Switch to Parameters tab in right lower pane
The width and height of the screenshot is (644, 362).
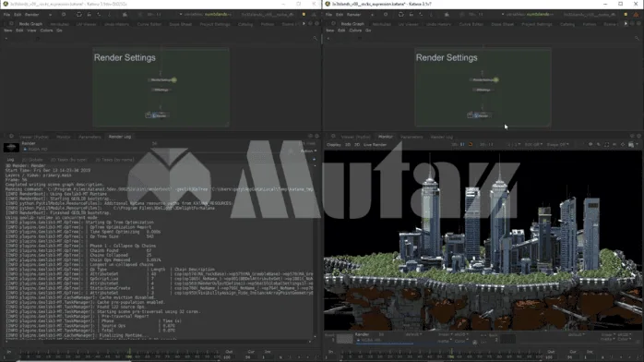click(x=411, y=137)
